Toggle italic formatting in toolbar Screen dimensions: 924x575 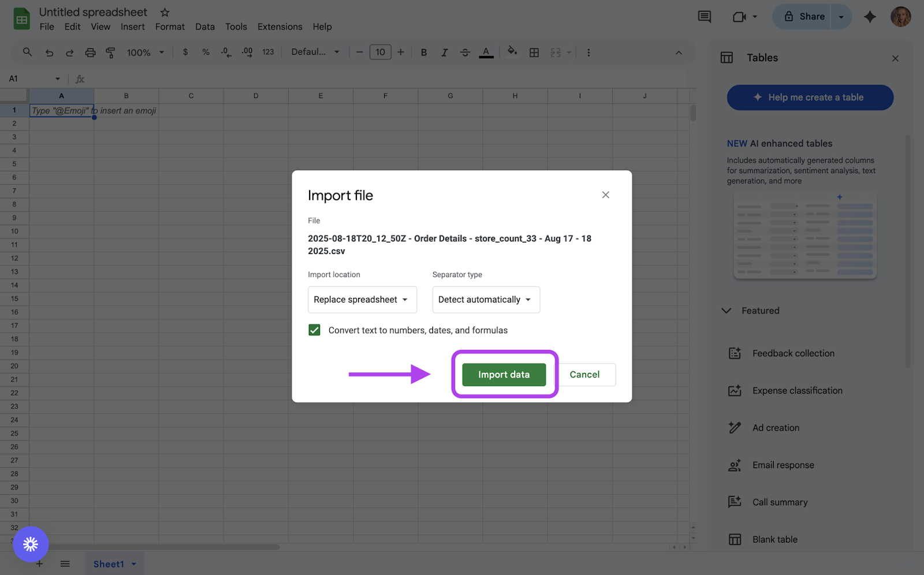(444, 53)
